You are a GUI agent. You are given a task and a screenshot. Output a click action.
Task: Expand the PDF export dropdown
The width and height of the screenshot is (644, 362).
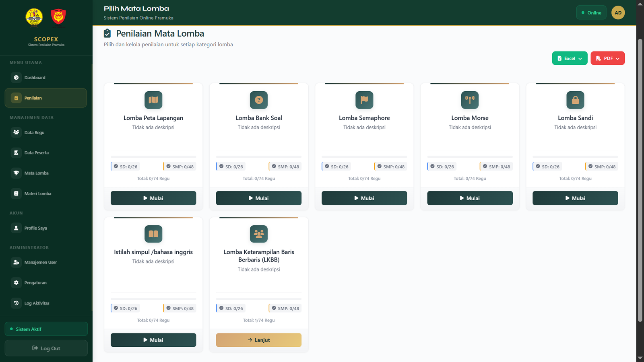tap(607, 58)
